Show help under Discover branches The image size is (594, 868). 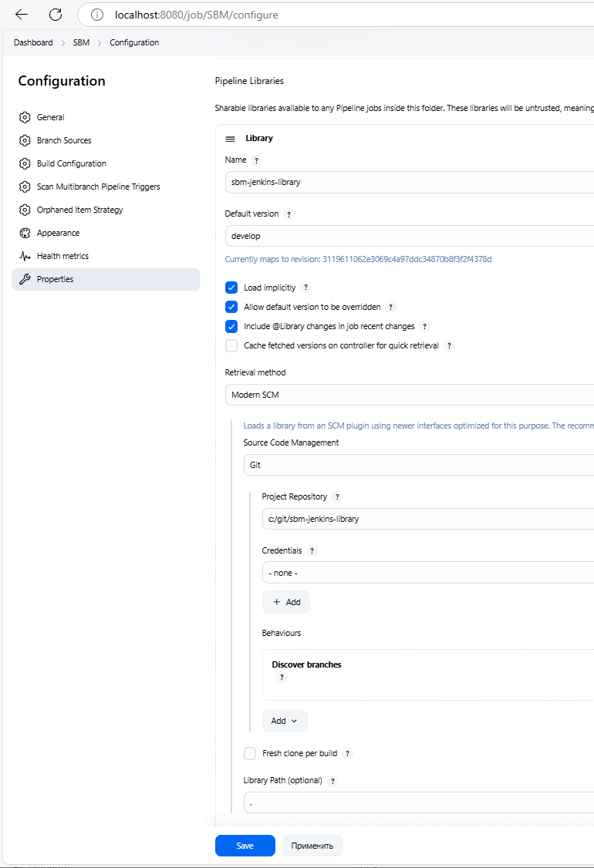coord(282,678)
